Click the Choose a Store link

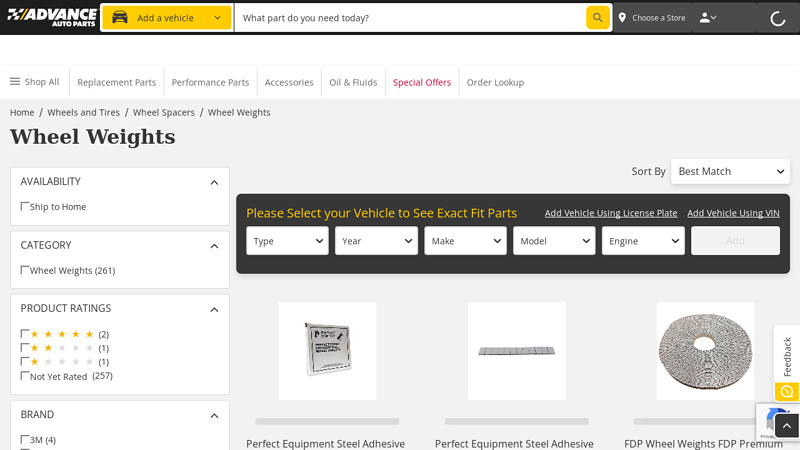pyautogui.click(x=658, y=18)
